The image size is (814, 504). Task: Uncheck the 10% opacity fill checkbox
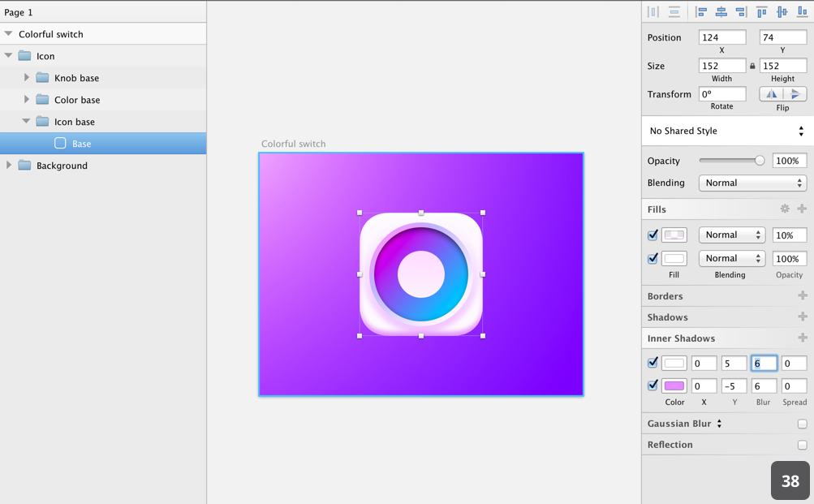point(653,235)
